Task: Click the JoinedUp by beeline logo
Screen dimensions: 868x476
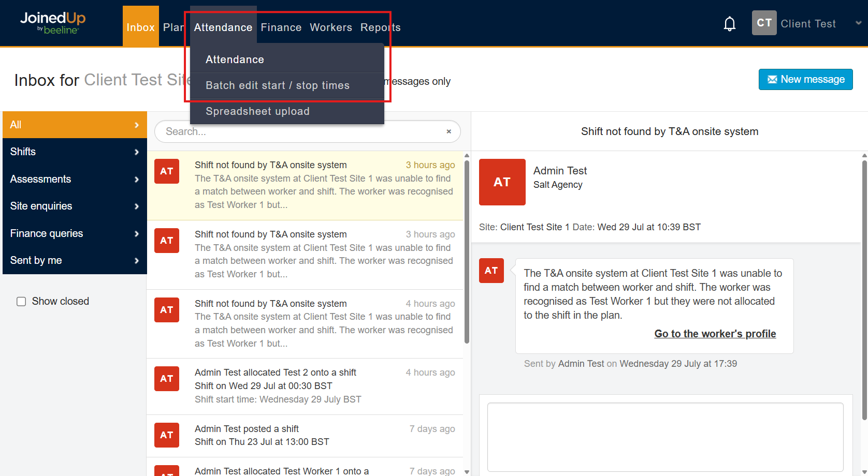Action: pyautogui.click(x=53, y=23)
